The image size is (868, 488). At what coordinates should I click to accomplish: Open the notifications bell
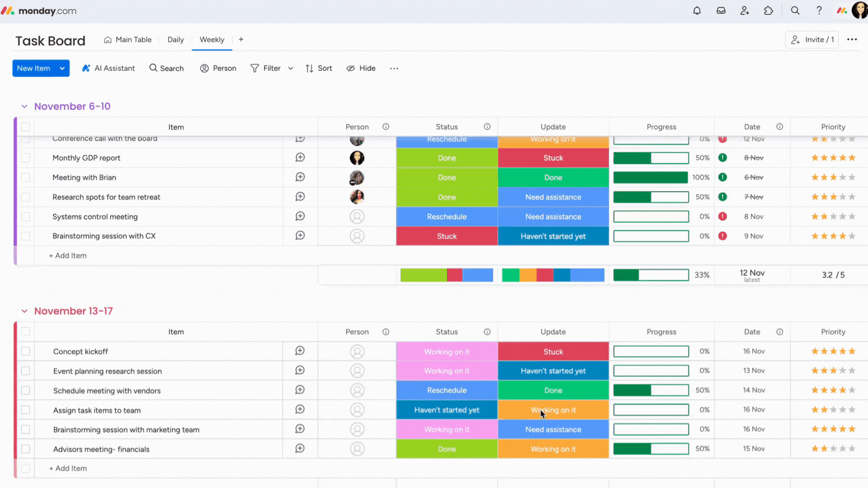[x=697, y=10]
